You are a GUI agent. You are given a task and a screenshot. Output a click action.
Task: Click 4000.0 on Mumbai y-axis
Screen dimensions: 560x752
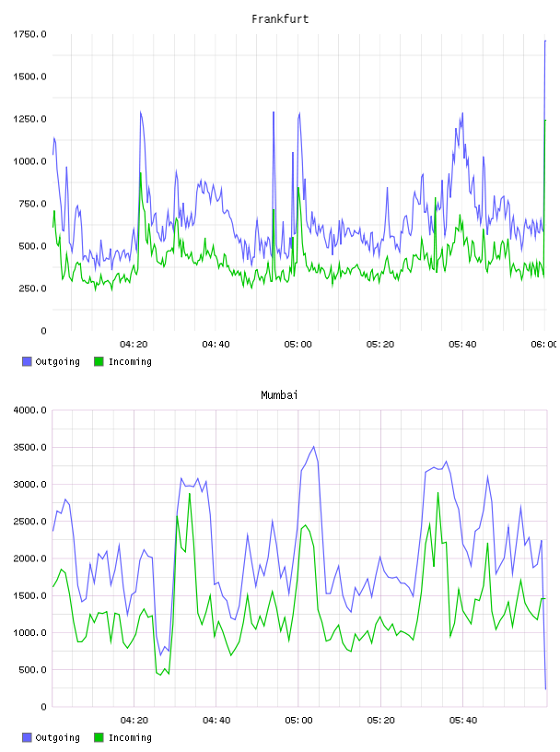tap(29, 410)
